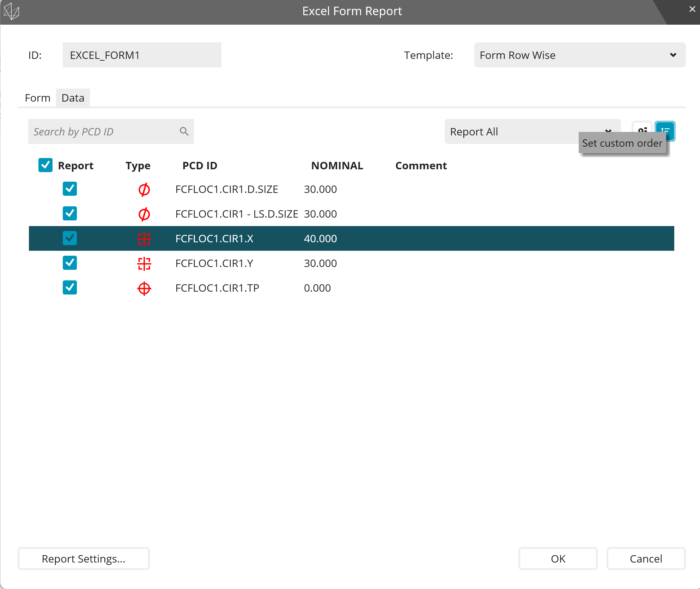The width and height of the screenshot is (700, 589).
Task: Click nominal 0.000 in TP row
Action: [x=317, y=288]
